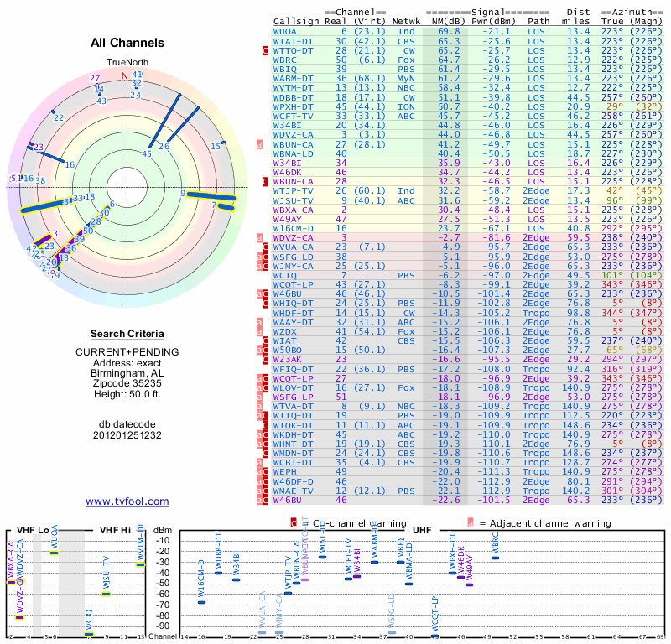Click the TrueNorth label above radar
The width and height of the screenshot is (671, 644).
[x=127, y=63]
